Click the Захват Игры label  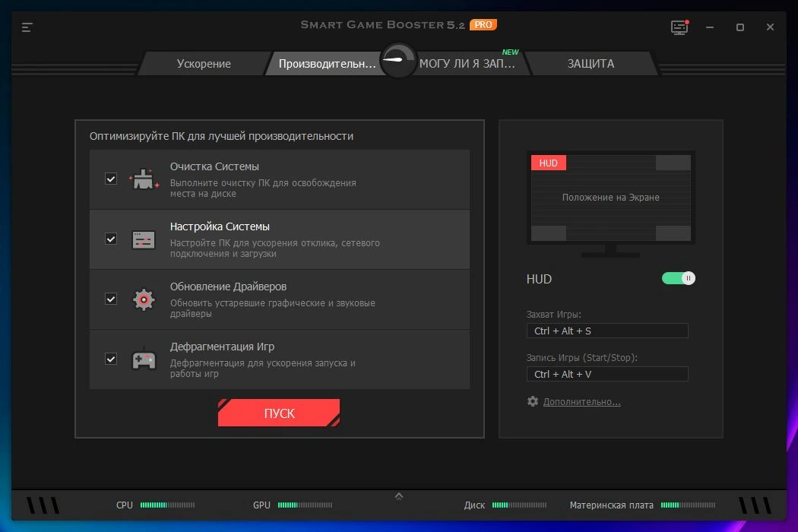point(554,314)
